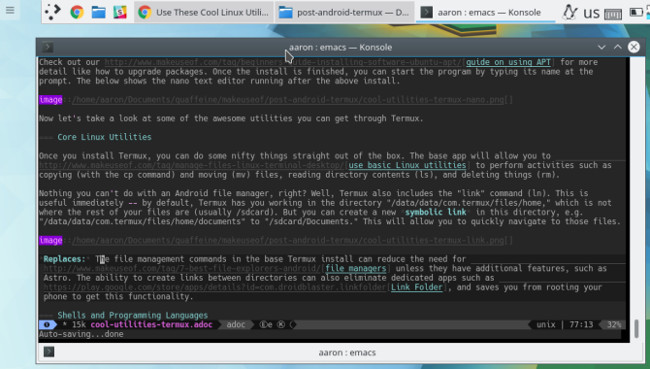Click the '77:13' line and column indicator
This screenshot has width=650, height=369.
[581, 325]
